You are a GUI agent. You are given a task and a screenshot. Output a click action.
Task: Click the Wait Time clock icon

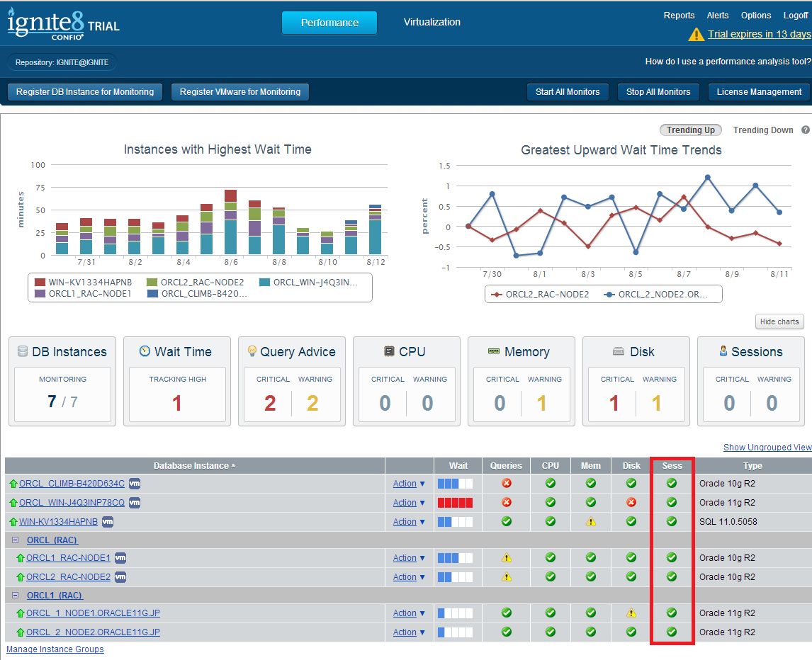pos(145,351)
